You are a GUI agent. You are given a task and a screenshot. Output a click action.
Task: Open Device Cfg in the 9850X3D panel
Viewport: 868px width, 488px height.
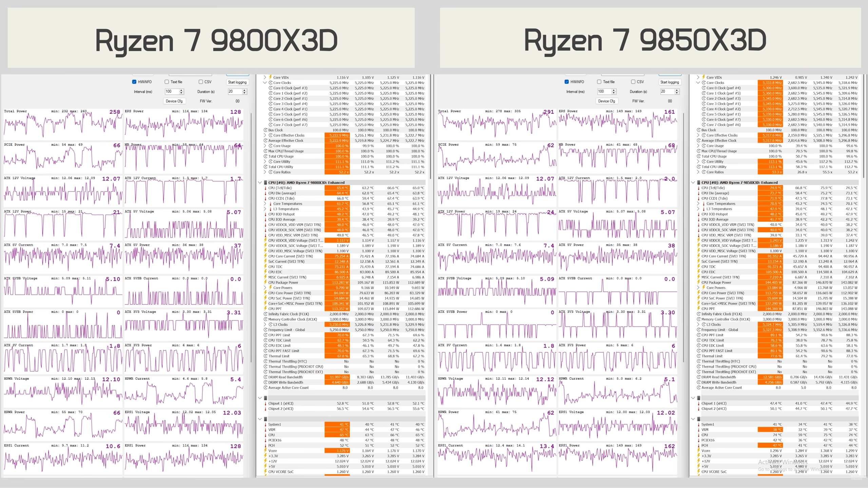(x=606, y=101)
